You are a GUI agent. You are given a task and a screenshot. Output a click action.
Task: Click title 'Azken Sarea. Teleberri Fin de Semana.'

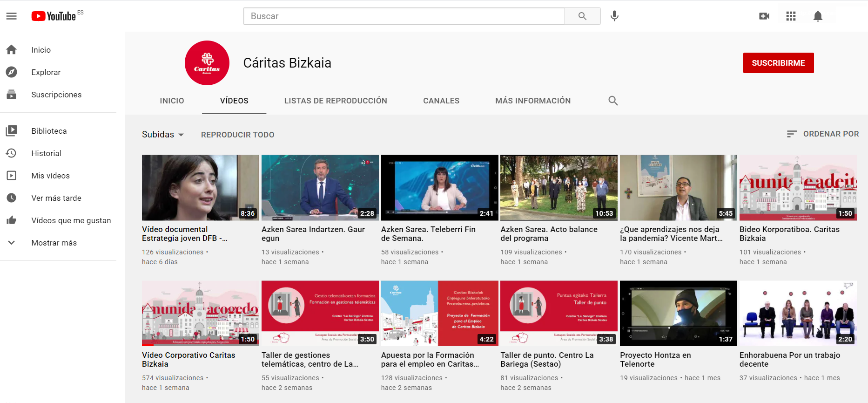[429, 234]
